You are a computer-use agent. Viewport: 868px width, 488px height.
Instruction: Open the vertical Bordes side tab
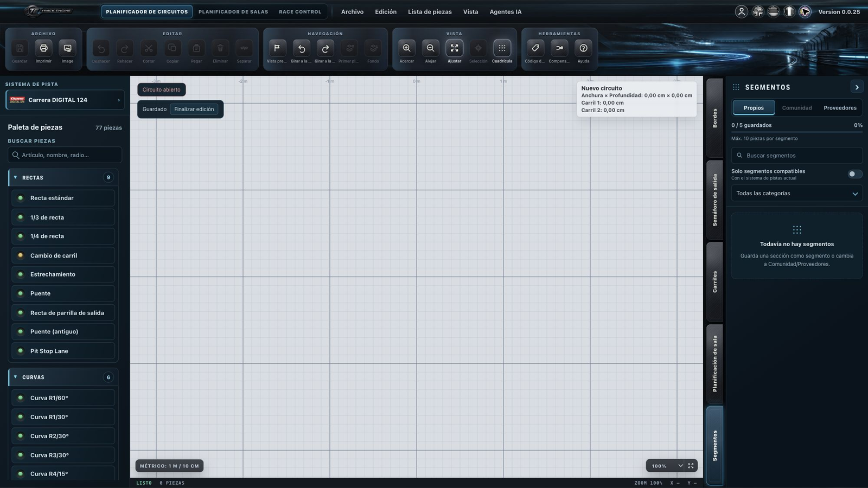[x=714, y=118]
